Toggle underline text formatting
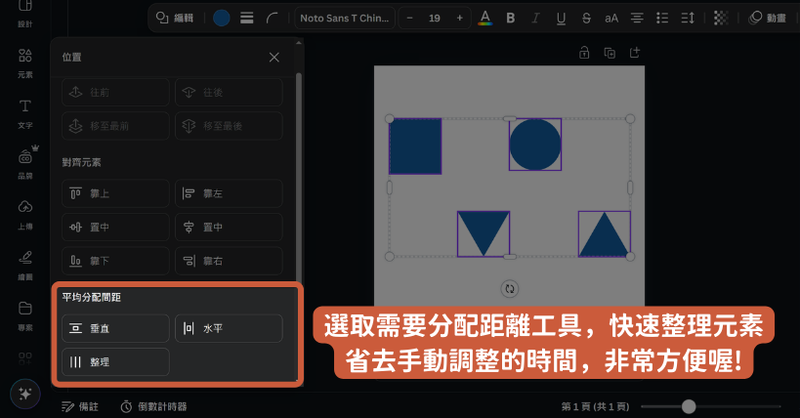This screenshot has width=800, height=418. click(x=561, y=18)
